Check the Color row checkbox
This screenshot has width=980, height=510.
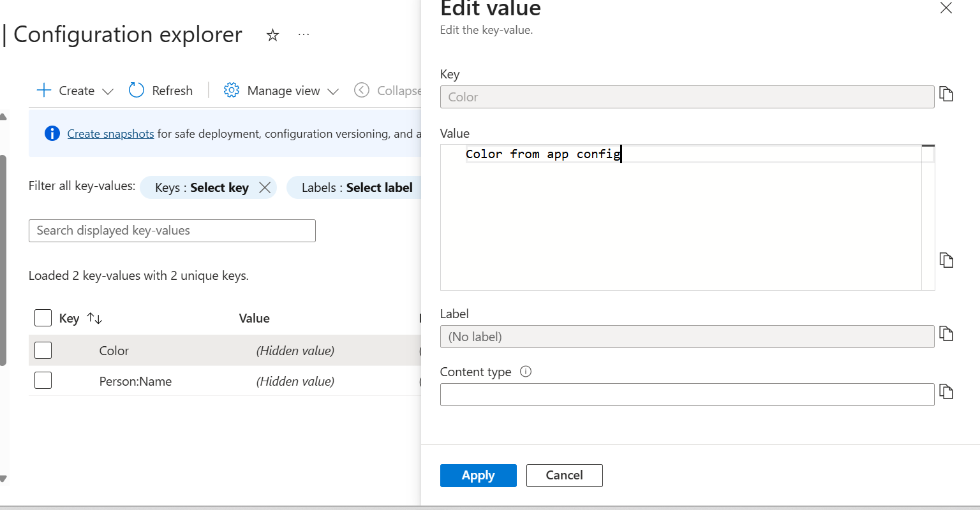point(43,351)
